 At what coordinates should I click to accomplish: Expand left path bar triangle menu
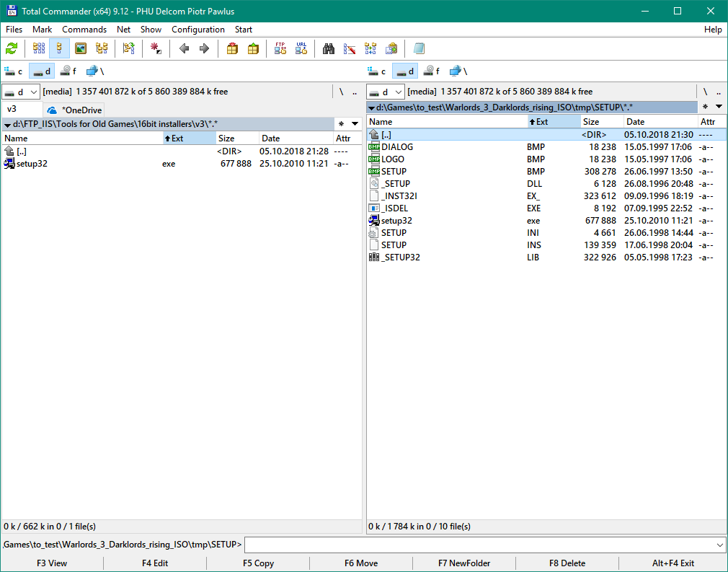coord(7,125)
